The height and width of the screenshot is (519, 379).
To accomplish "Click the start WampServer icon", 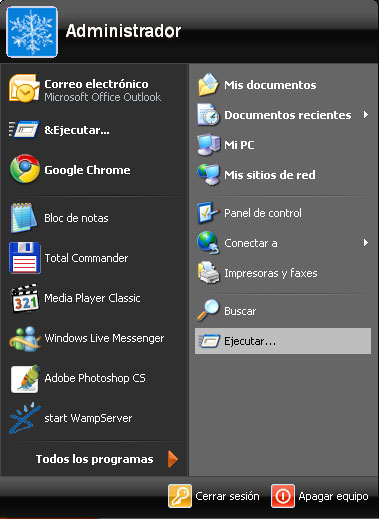I will (x=25, y=418).
